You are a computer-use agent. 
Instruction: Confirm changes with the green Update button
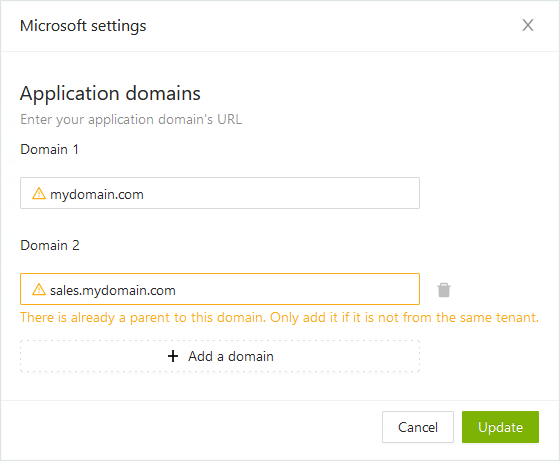[x=500, y=427]
